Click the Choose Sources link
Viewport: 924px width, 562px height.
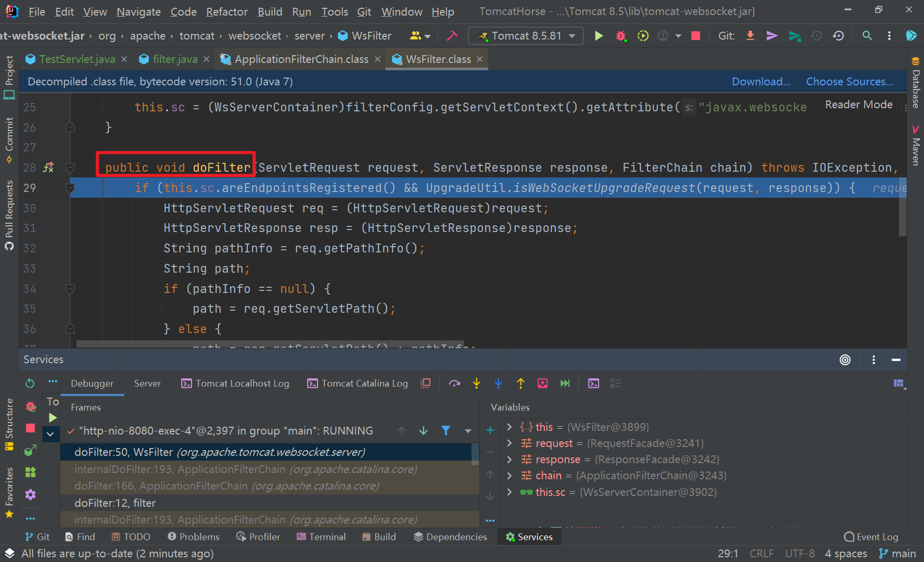tap(849, 81)
